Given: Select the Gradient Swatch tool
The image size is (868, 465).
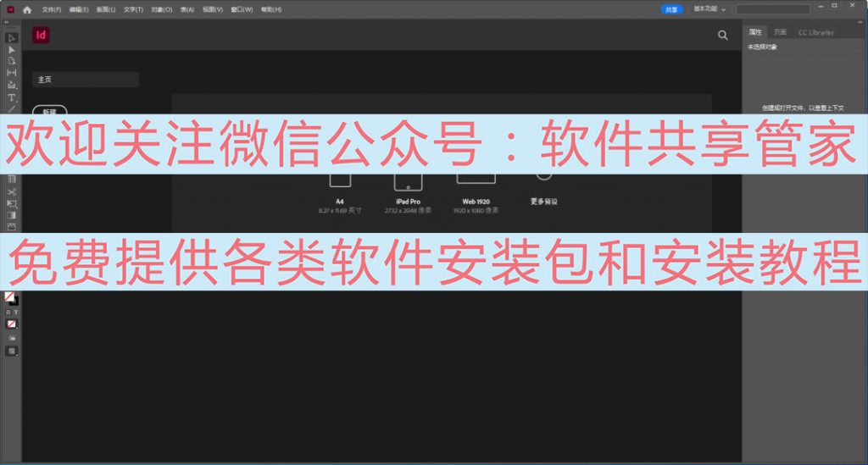Looking at the screenshot, I should tap(11, 216).
